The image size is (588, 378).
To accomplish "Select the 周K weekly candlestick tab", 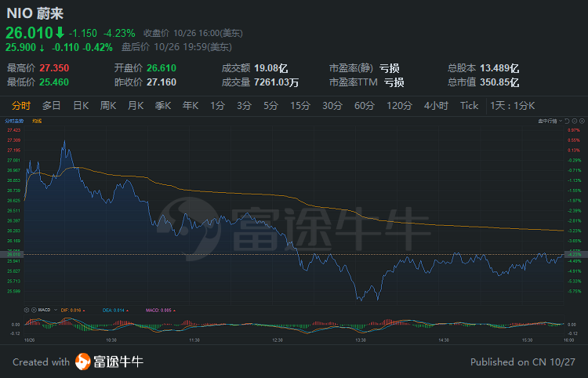I will point(108,106).
